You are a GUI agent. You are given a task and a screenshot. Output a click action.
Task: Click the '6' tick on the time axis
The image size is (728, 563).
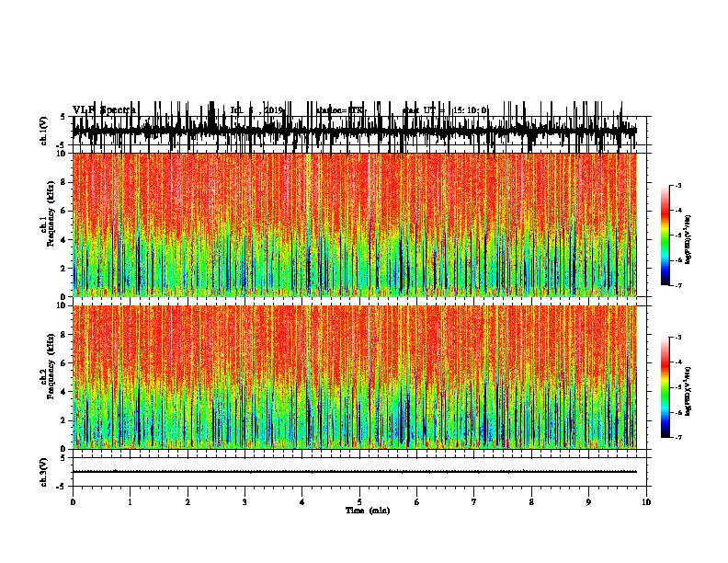(417, 502)
